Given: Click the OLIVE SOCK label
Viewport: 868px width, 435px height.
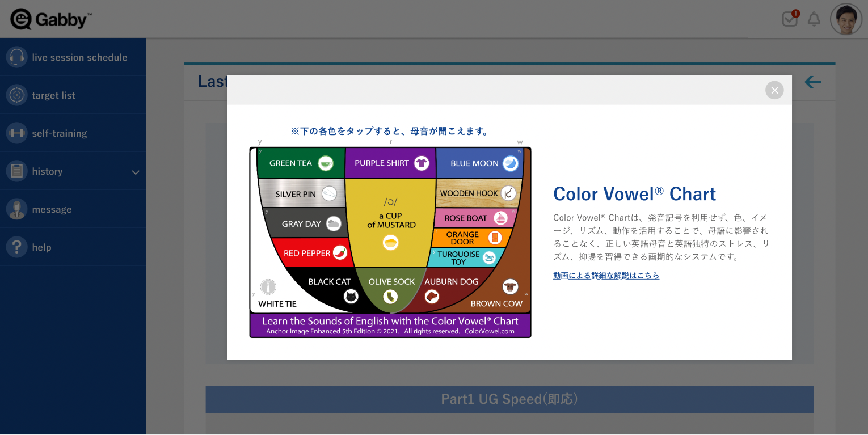Looking at the screenshot, I should (392, 282).
